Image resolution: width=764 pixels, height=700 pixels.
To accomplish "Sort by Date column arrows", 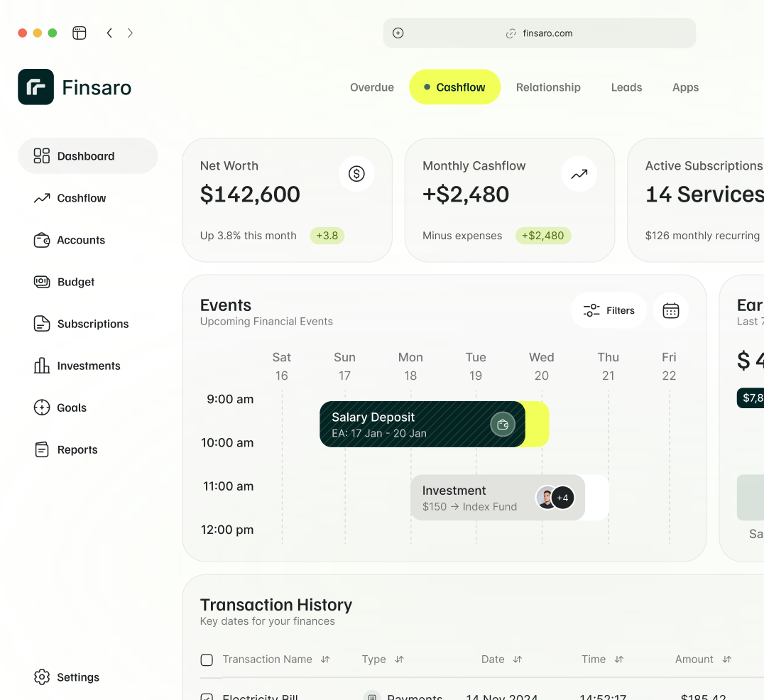I will click(x=518, y=659).
